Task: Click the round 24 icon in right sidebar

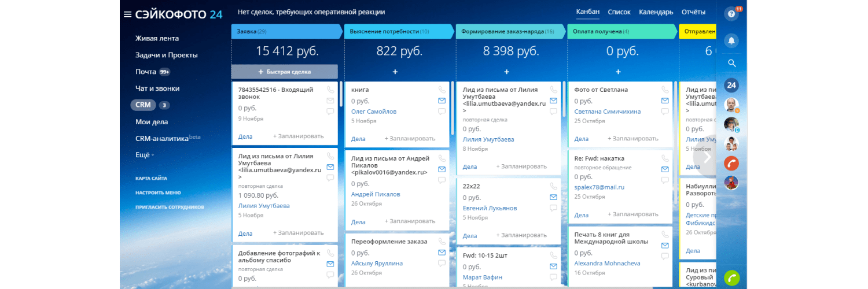Action: tap(731, 85)
